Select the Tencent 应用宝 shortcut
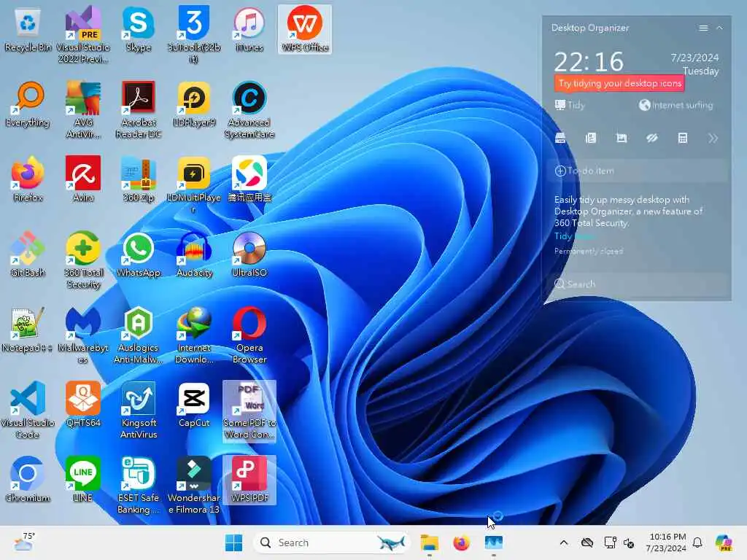 (249, 179)
